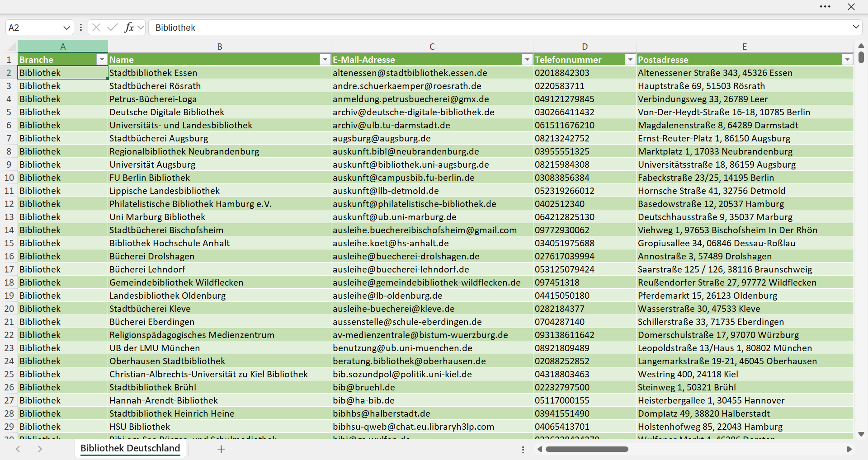Screen dimensions: 868x460
Task: Select row 27 header
Action: [9, 400]
